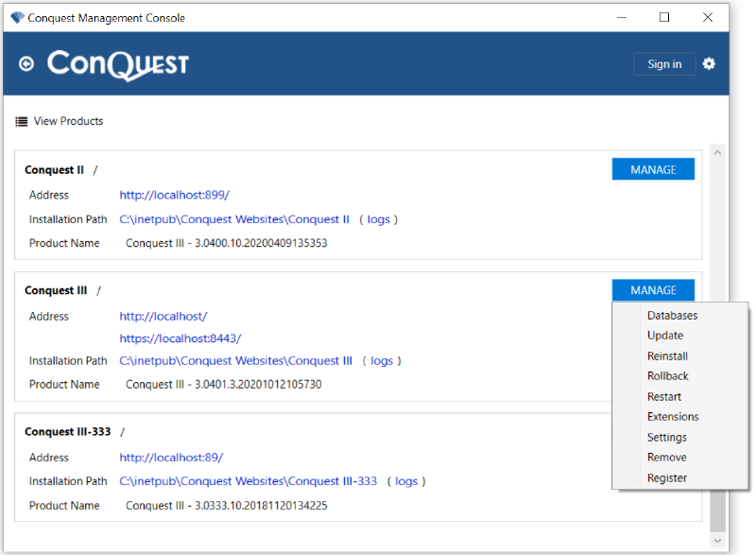
Task: Click the scrollbar down arrow
Action: click(x=717, y=541)
